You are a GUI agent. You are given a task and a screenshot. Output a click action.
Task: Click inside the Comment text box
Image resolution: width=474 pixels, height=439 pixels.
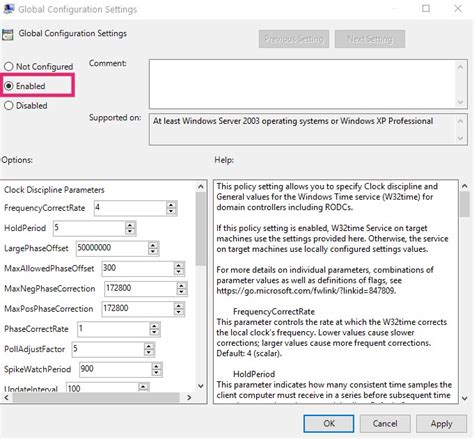pos(302,84)
